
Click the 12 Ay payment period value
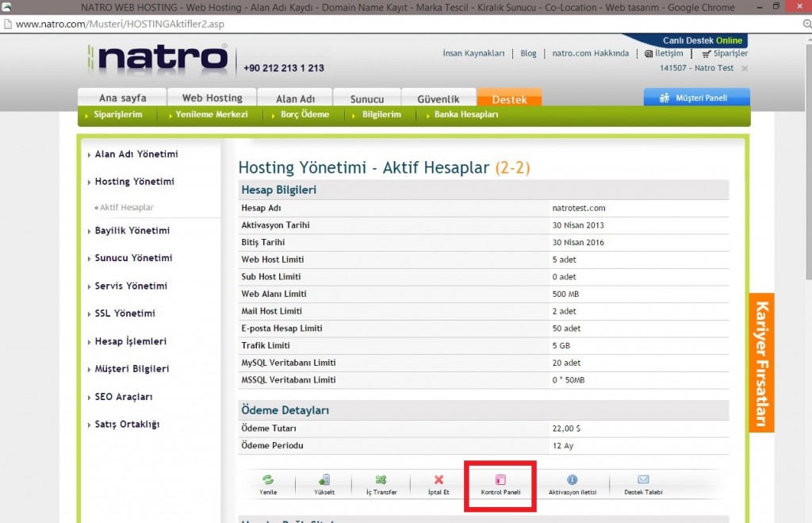point(563,446)
